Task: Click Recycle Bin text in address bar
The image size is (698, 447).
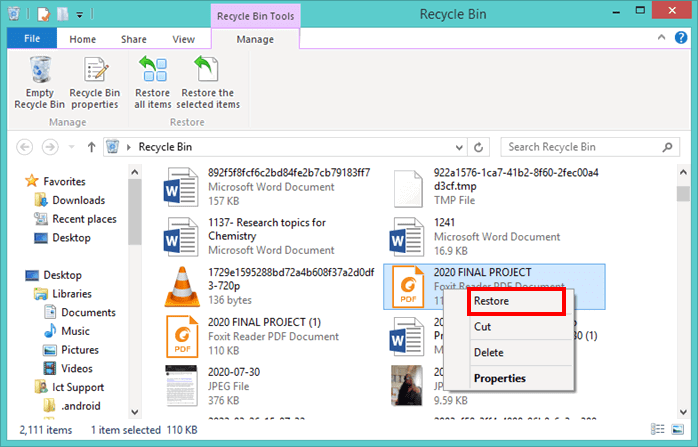Action: coord(165,147)
